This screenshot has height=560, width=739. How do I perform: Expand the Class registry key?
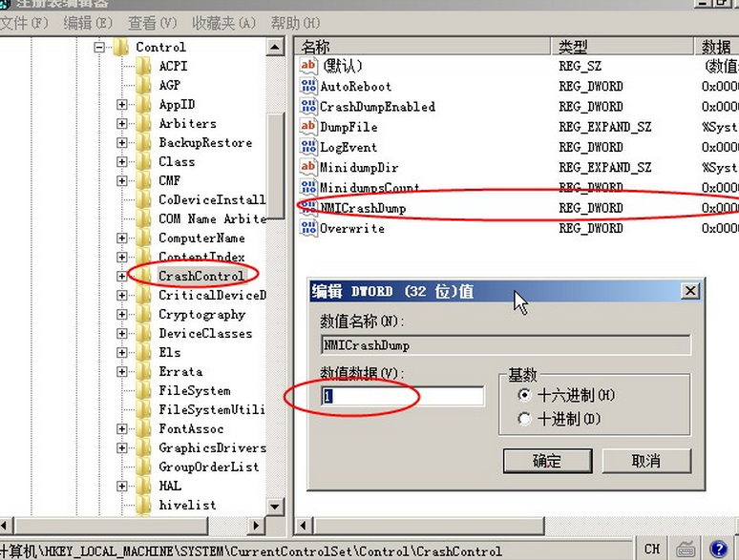(122, 161)
